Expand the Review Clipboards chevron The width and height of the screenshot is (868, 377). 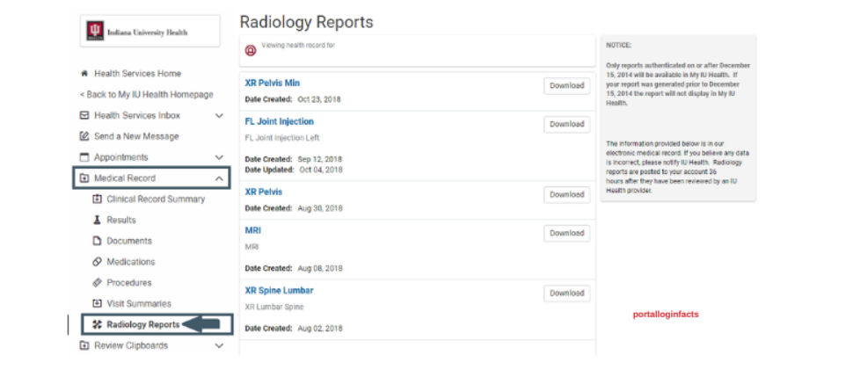coord(219,346)
